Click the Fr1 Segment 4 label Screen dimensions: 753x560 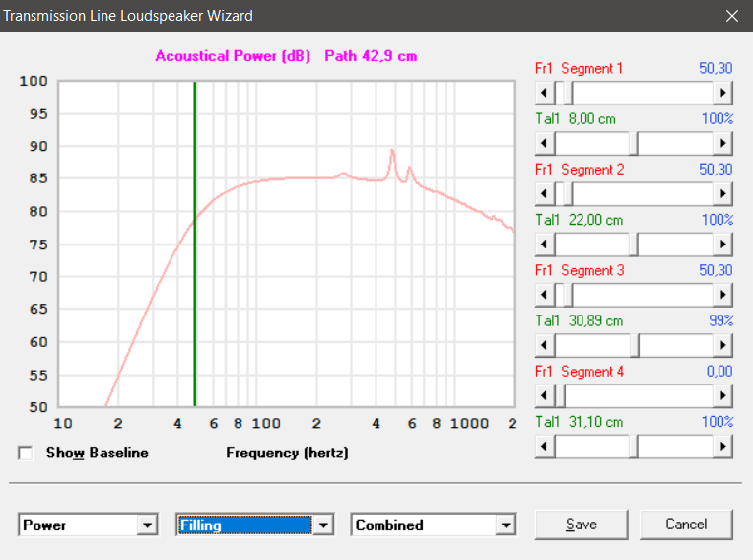coord(580,372)
